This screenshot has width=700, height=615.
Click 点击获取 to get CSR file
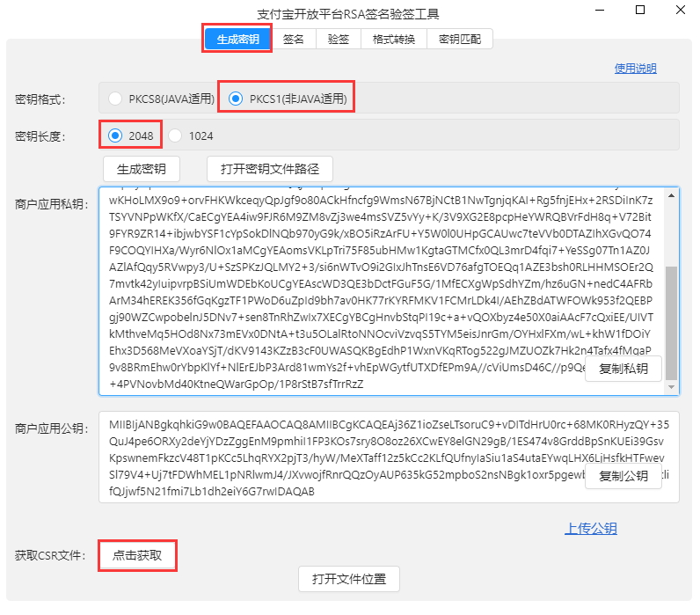click(x=137, y=555)
